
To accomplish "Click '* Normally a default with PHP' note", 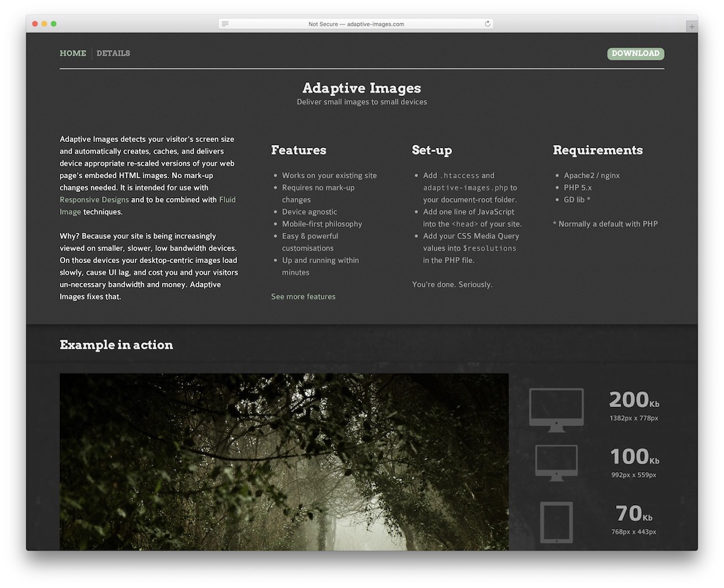I will click(605, 224).
